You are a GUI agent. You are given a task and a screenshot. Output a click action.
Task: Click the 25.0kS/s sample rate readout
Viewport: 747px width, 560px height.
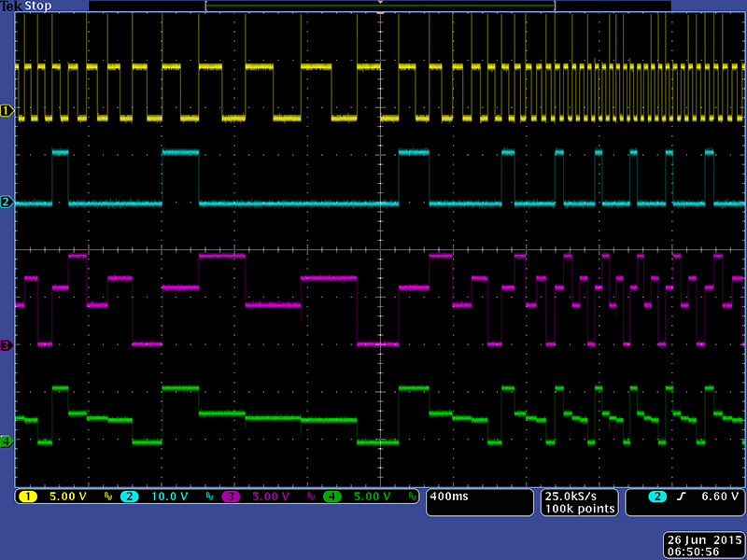click(x=580, y=497)
